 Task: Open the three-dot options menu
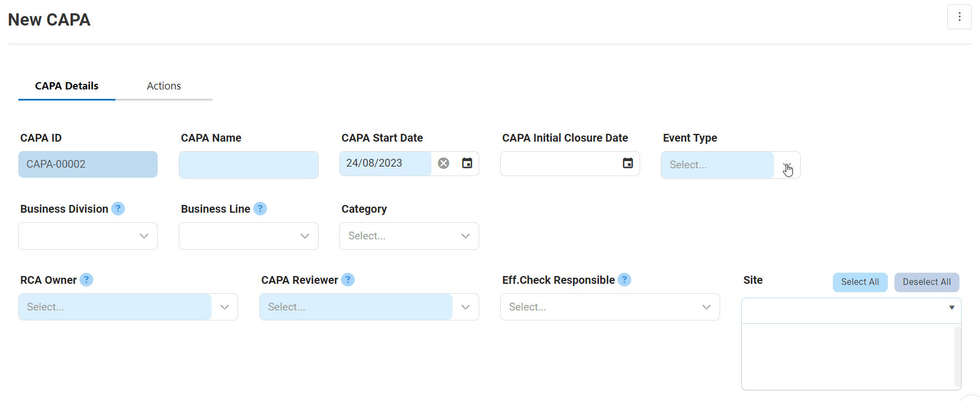(x=959, y=17)
